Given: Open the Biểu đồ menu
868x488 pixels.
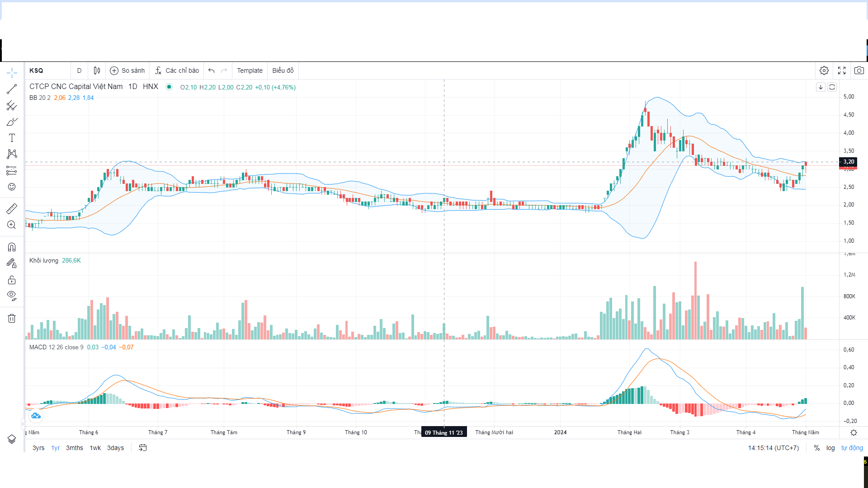Looking at the screenshot, I should [283, 70].
